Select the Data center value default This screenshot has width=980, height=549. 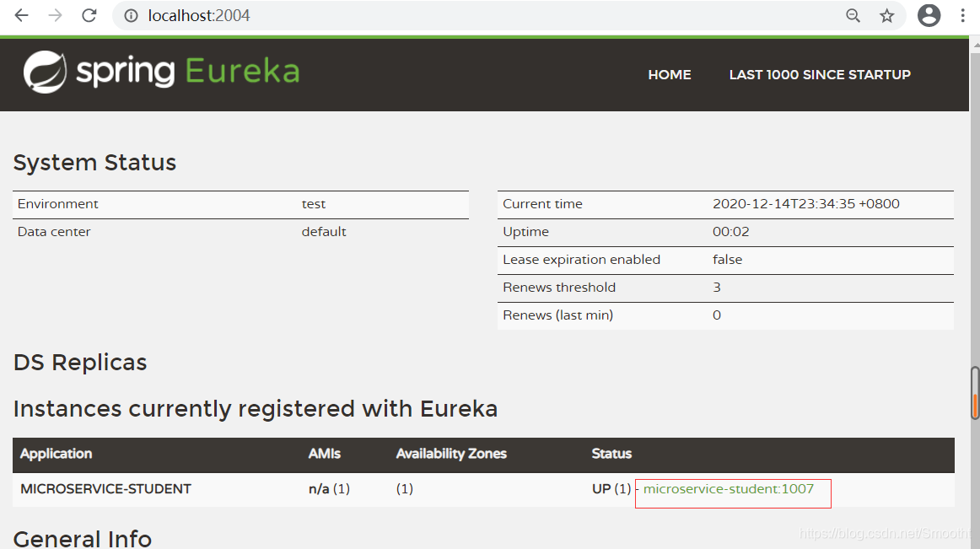[x=324, y=232]
